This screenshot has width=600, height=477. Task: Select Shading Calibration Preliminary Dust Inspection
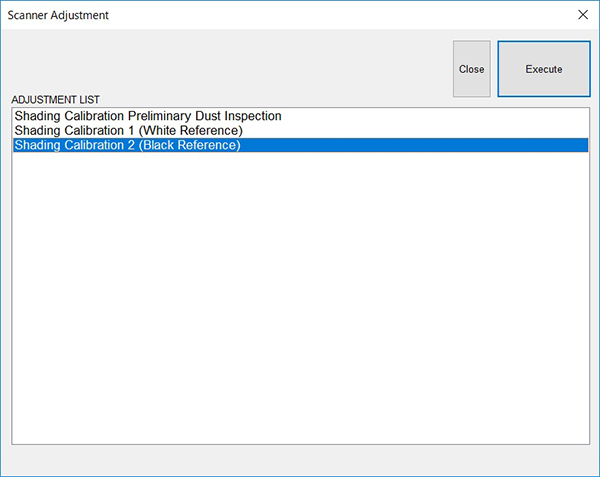300,116
